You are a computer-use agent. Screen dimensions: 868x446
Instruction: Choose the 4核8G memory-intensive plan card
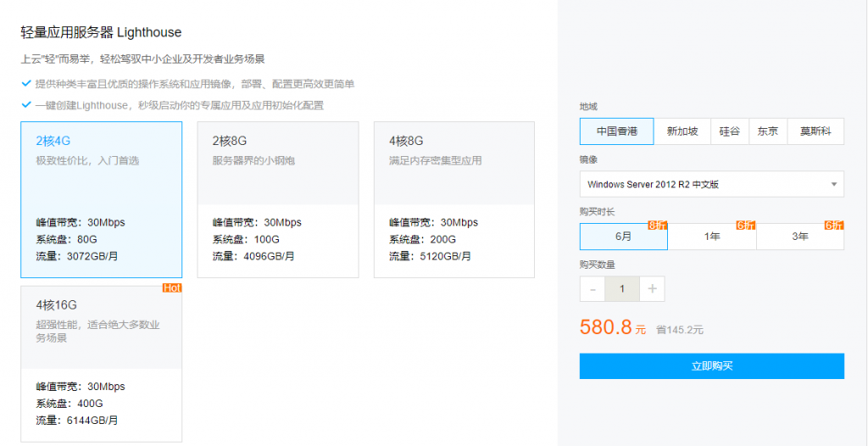click(x=454, y=199)
